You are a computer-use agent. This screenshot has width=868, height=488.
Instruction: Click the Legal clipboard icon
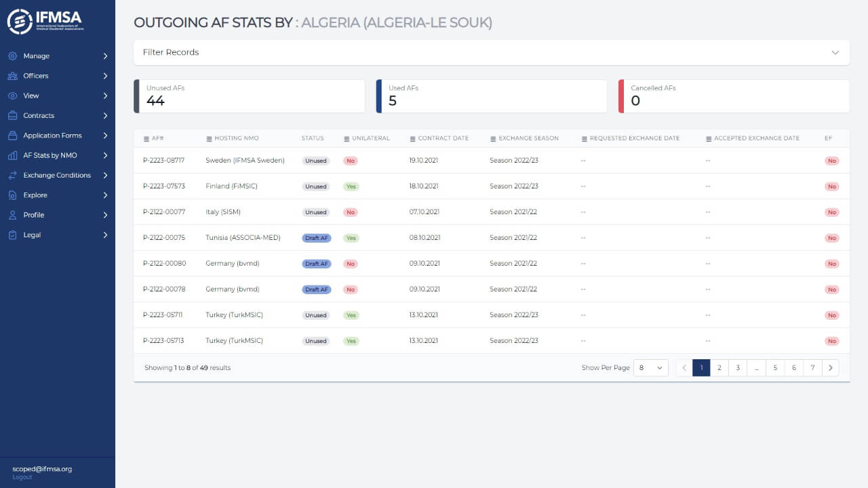pyautogui.click(x=12, y=235)
